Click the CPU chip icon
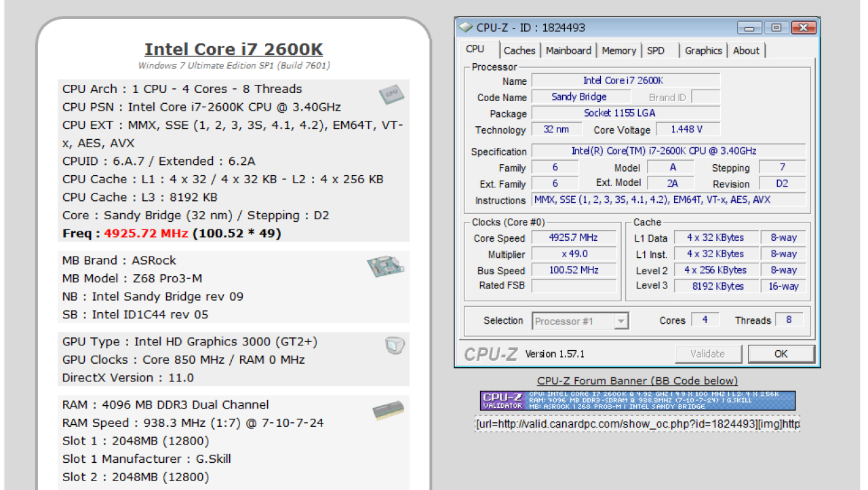The image size is (868, 490). 391,94
